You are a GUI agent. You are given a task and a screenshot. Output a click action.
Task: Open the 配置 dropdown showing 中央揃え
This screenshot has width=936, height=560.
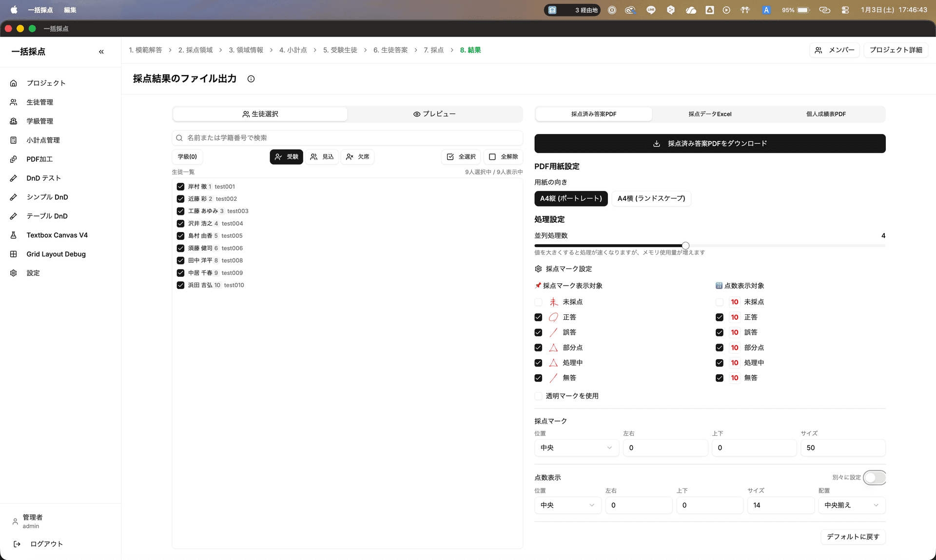click(x=852, y=505)
